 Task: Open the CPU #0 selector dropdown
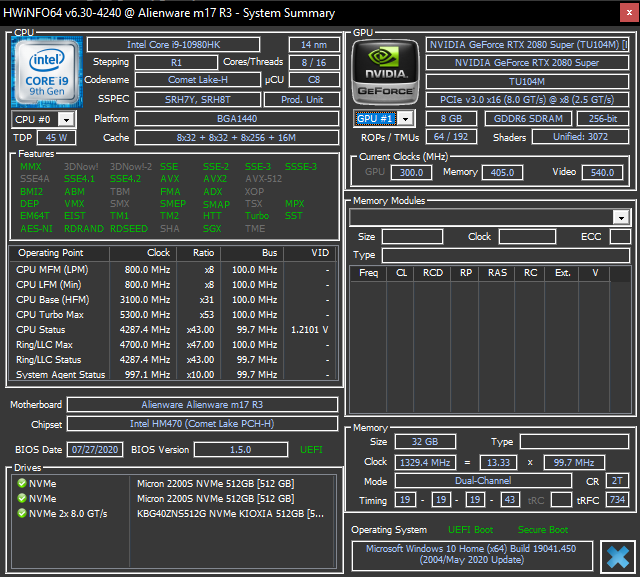point(66,119)
